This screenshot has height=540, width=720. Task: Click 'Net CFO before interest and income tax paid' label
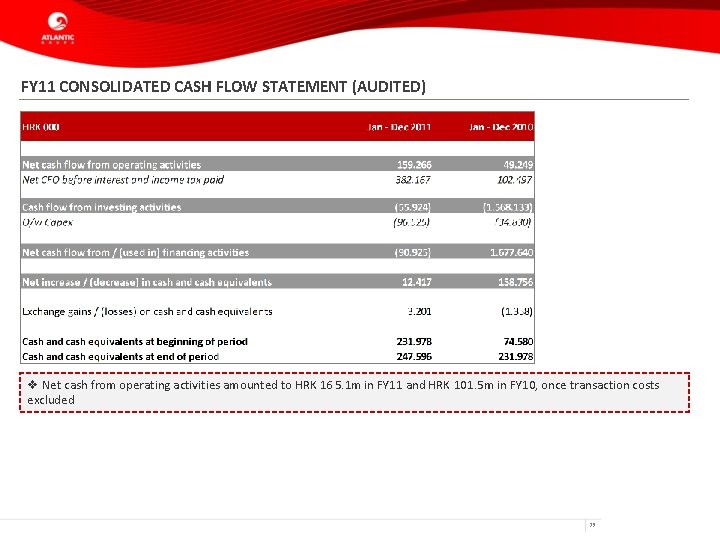123,180
